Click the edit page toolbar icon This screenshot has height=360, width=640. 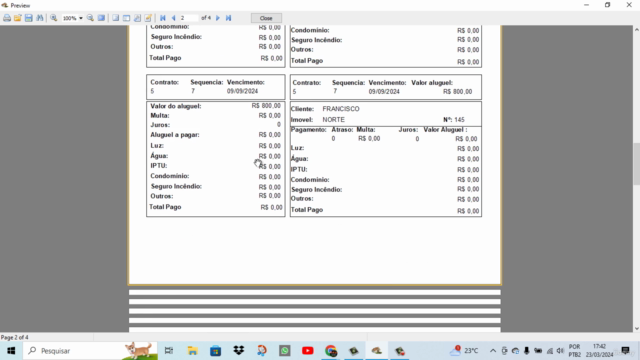click(148, 18)
